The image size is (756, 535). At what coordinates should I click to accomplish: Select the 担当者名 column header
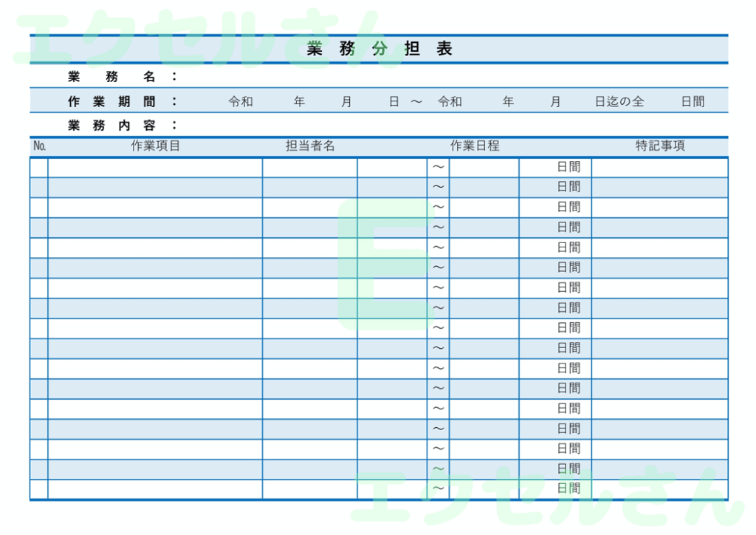[x=309, y=146]
